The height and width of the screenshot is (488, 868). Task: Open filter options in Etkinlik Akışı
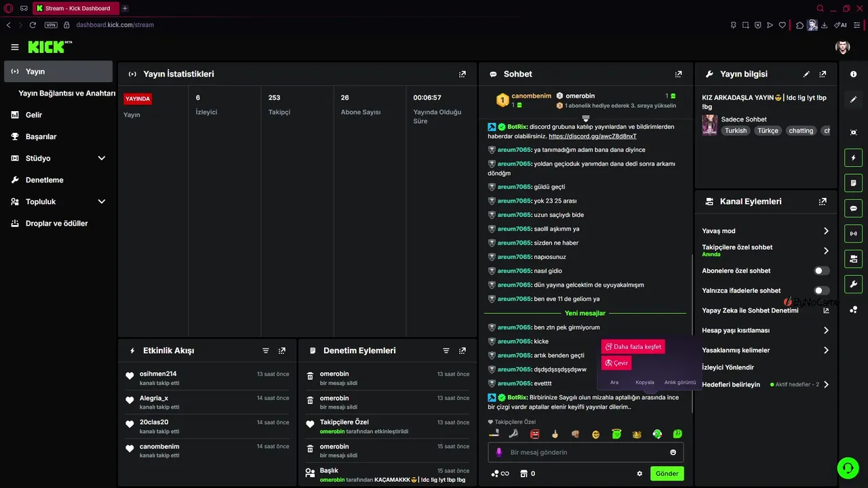(266, 350)
